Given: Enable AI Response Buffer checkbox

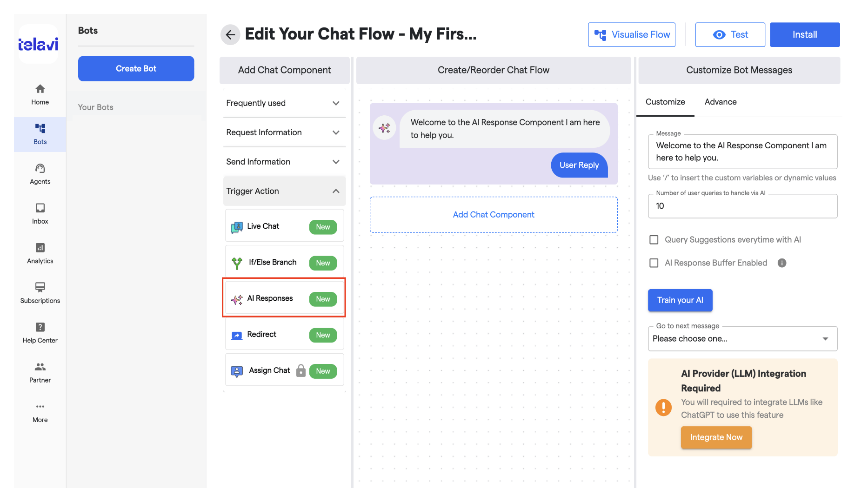Looking at the screenshot, I should coord(654,263).
